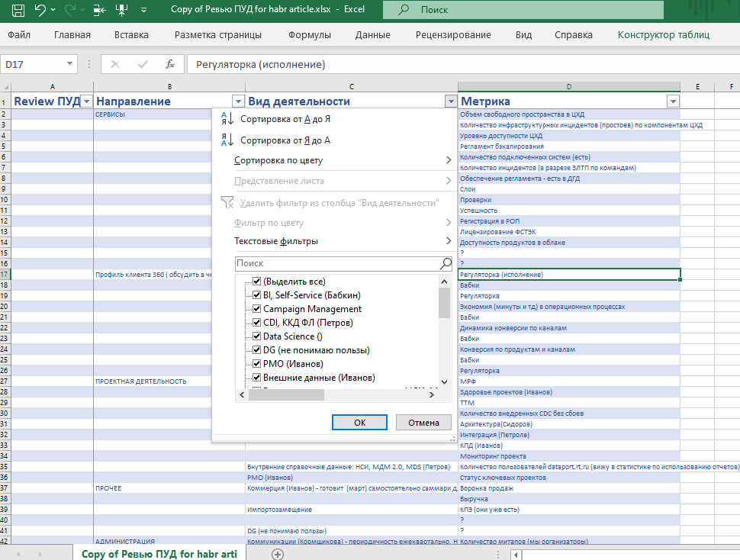The height and width of the screenshot is (560, 740).
Task: Click the sort A to Я icon
Action: pyautogui.click(x=227, y=119)
